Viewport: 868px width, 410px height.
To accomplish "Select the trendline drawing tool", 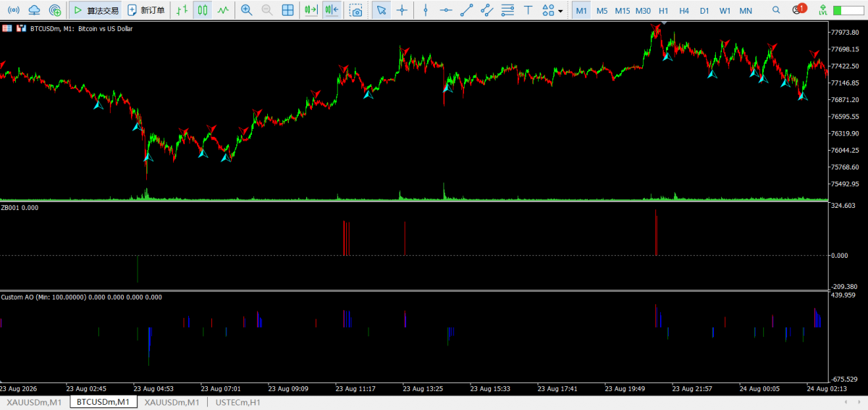I will click(x=467, y=10).
